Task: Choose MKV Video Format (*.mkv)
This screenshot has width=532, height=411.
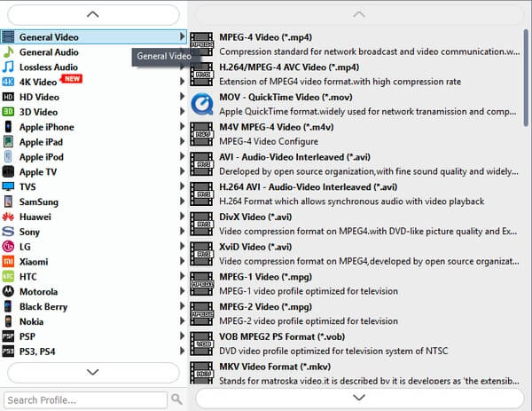Action: 356,374
